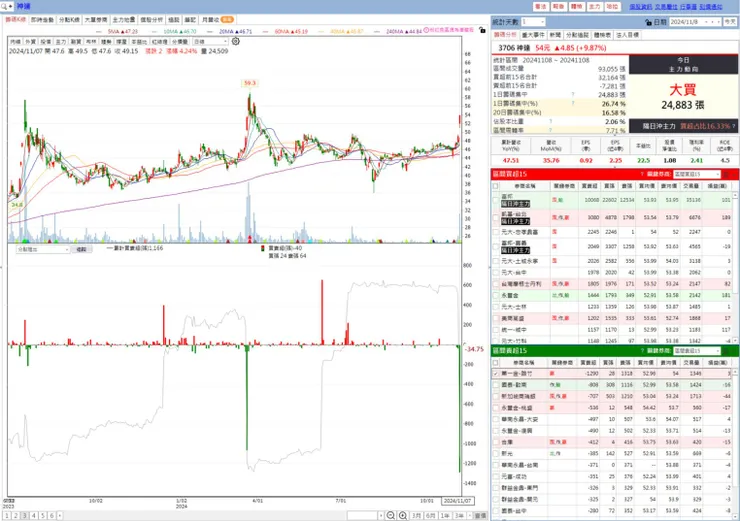740x521 pixels.
Task: Open help icon in 區間賣超15 header
Action: coord(642,351)
